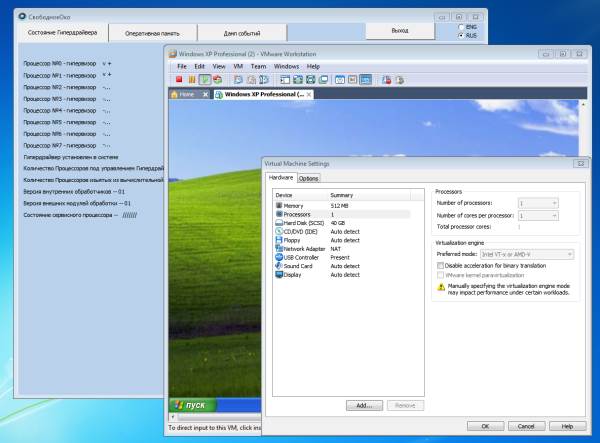Open the Preferred mode dropdown
Screen dimensions: 600x443
coord(527,254)
